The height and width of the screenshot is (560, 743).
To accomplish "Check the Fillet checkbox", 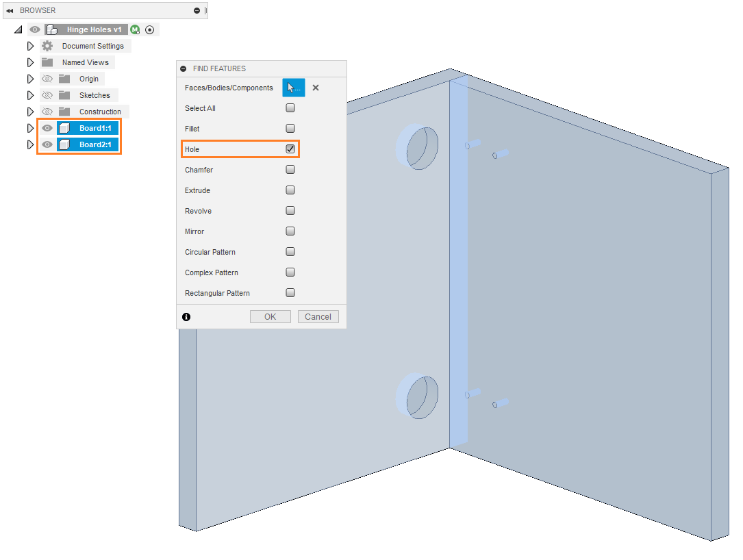I will (x=290, y=129).
